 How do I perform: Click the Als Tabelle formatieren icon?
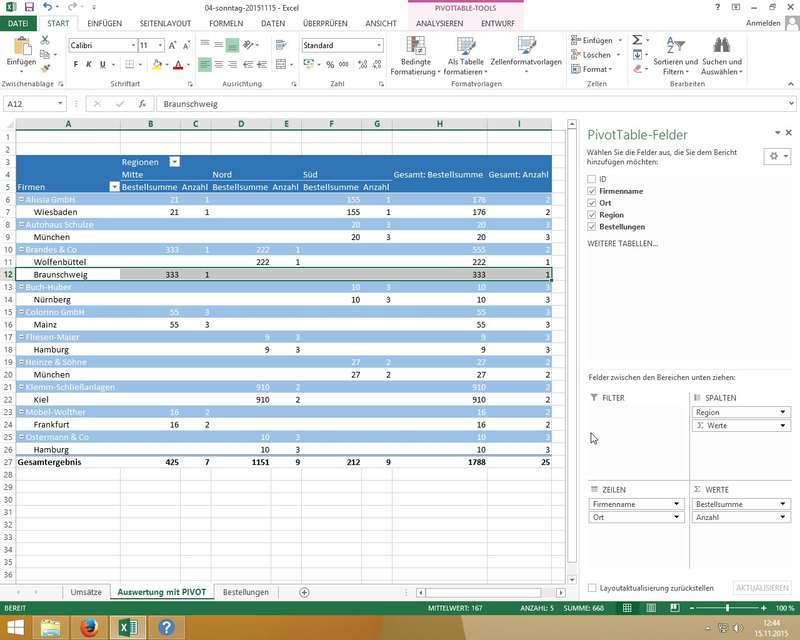coord(465,46)
